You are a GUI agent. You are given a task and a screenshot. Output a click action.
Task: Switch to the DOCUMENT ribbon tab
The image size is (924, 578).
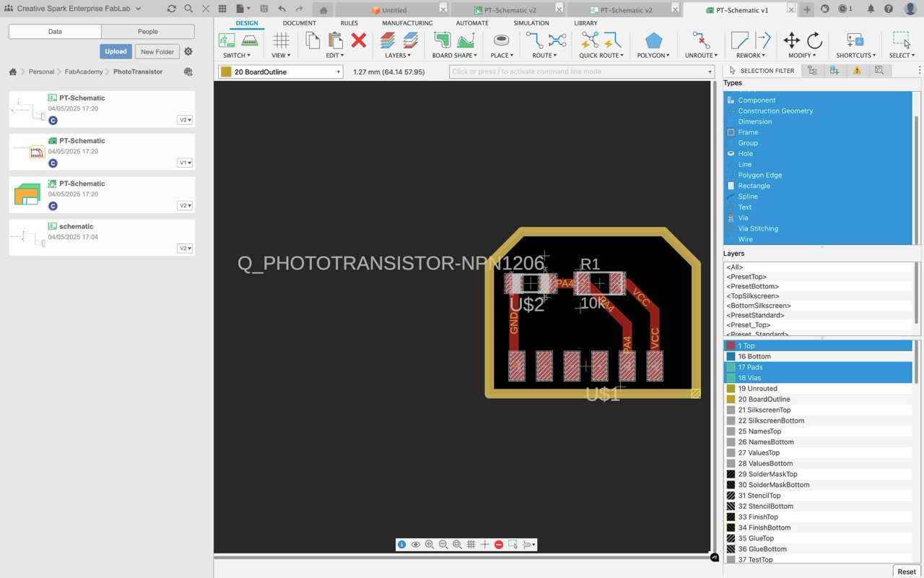(300, 23)
